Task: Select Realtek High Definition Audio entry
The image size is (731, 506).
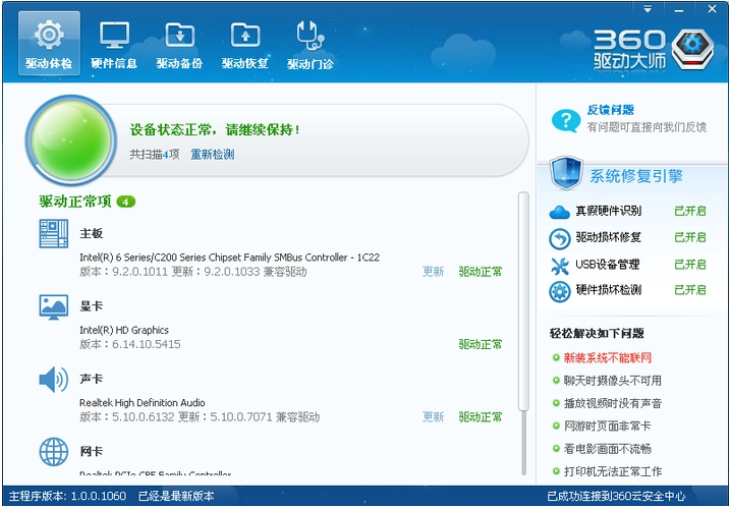Action: point(142,402)
